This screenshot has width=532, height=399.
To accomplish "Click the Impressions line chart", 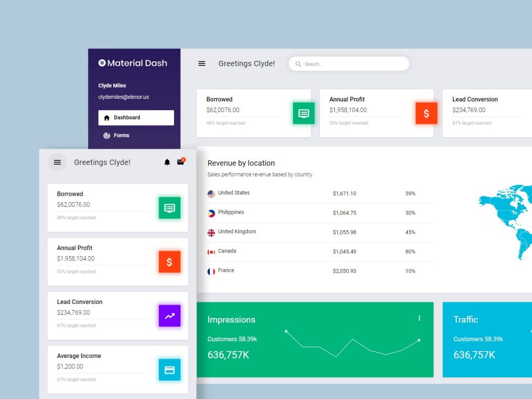I will 353,343.
